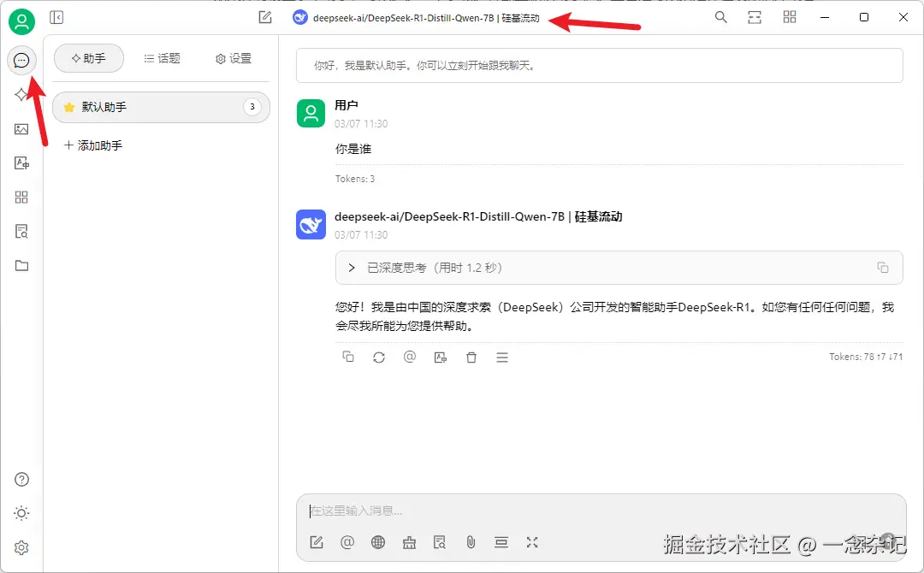
Task: Toggle the light/dark theme sun icon
Action: 21,513
